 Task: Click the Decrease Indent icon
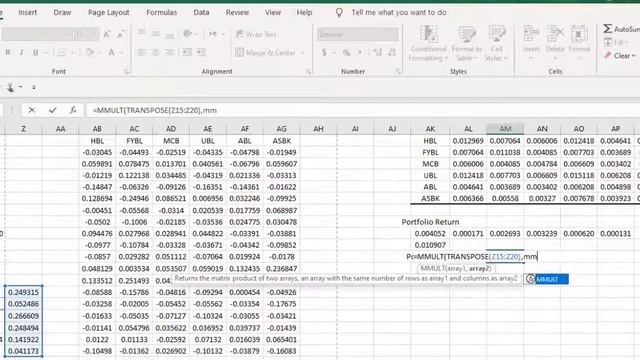[187, 52]
